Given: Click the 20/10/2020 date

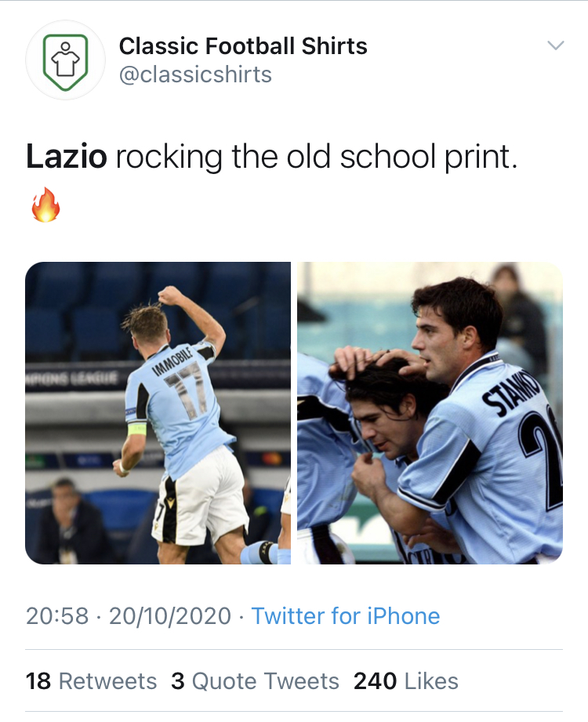Looking at the screenshot, I should point(170,616).
